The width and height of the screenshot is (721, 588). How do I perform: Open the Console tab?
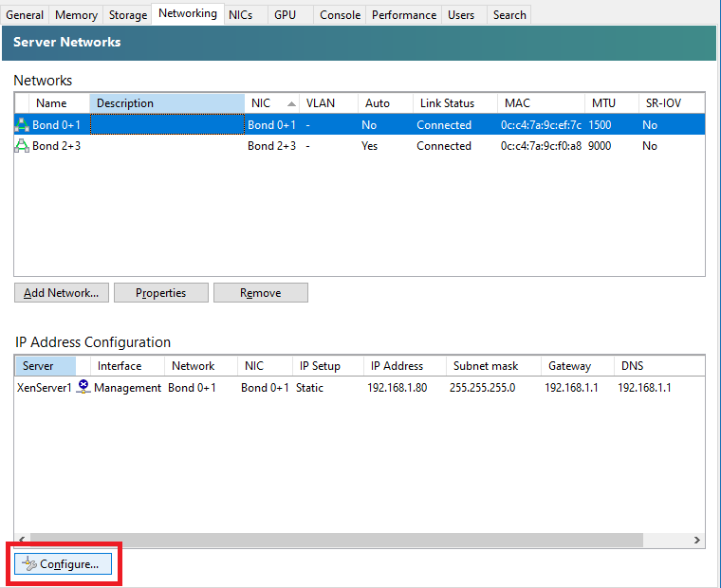pyautogui.click(x=340, y=15)
